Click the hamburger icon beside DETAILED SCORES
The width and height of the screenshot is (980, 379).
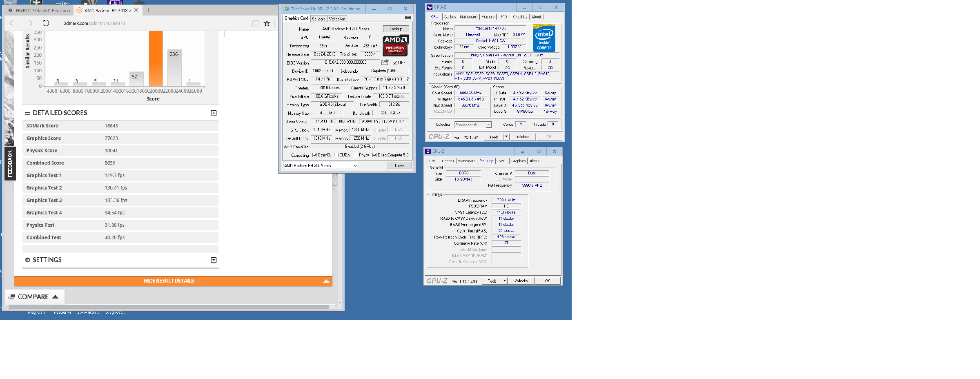tap(27, 113)
